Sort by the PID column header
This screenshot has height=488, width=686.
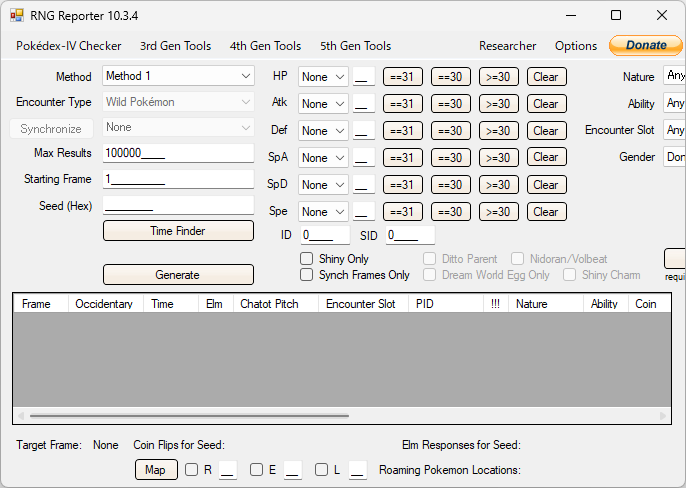pos(445,304)
